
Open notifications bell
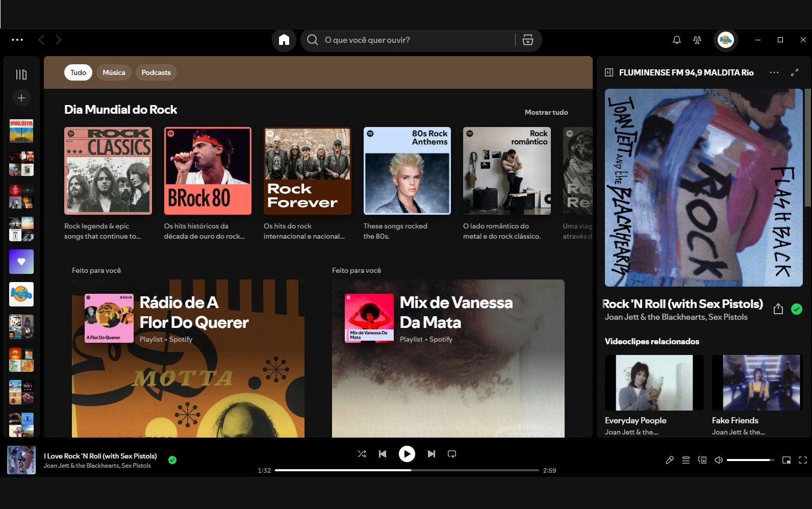677,40
